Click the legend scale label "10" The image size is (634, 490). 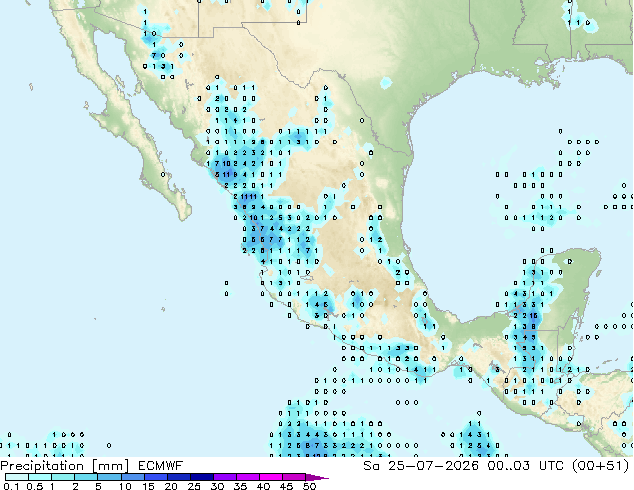click(125, 486)
